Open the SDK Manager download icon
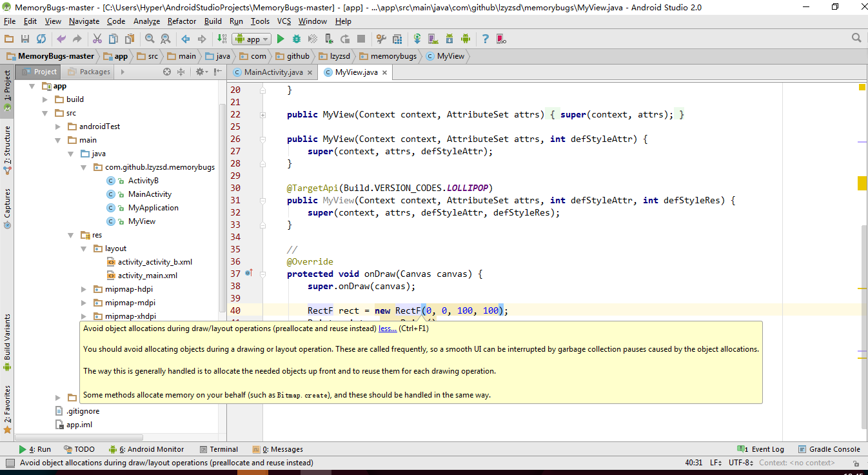This screenshot has width=868, height=475. click(449, 39)
